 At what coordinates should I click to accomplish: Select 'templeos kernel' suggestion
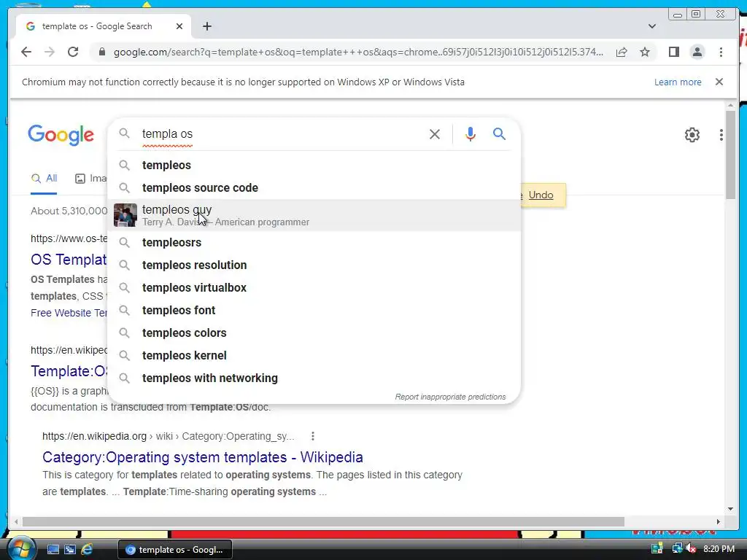pos(314,356)
